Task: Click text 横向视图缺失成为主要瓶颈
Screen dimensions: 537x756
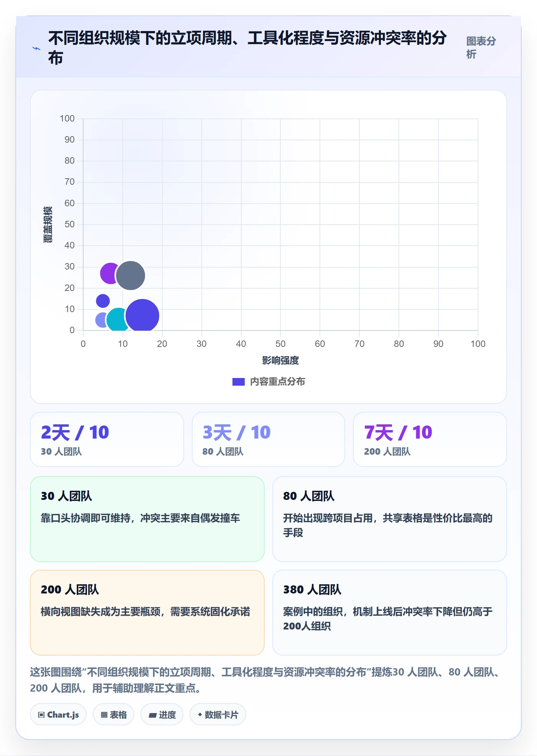Action: point(100,611)
